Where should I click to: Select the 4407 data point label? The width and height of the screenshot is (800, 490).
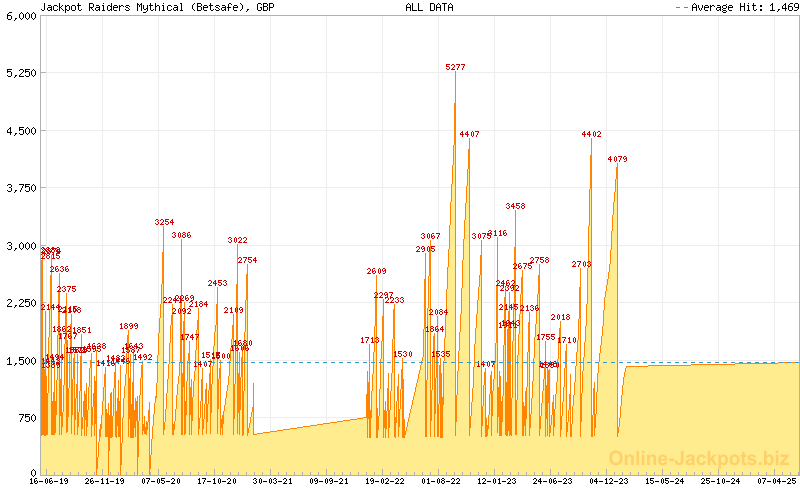(x=469, y=134)
